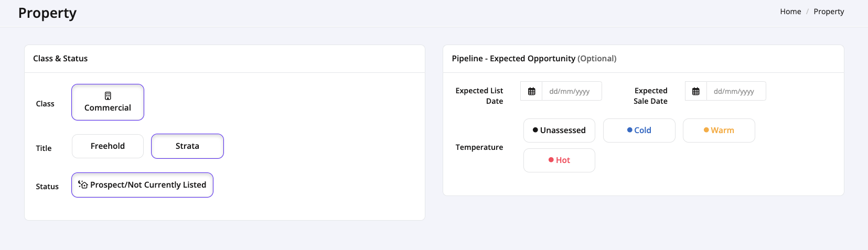Click the house icon in Prospect status
The image size is (868, 250).
pyautogui.click(x=83, y=184)
